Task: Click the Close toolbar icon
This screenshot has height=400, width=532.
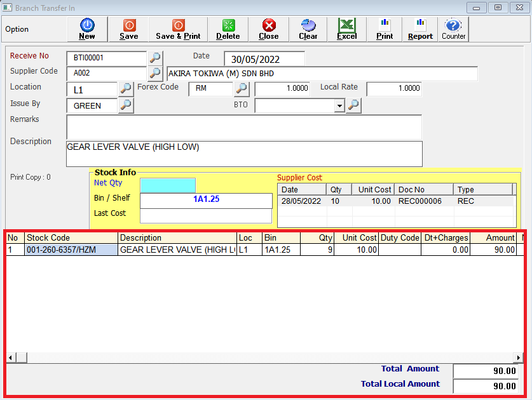Action: pyautogui.click(x=269, y=29)
